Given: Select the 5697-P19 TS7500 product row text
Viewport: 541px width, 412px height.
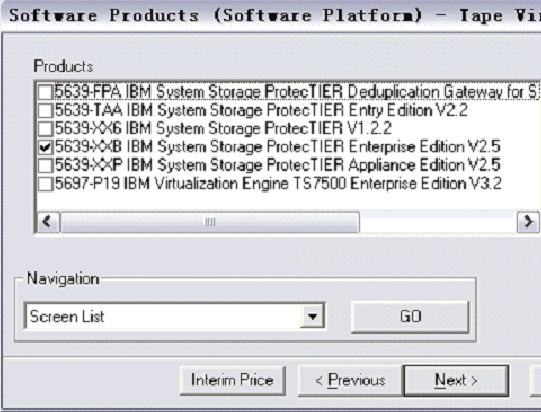Looking at the screenshot, I should 278,184.
